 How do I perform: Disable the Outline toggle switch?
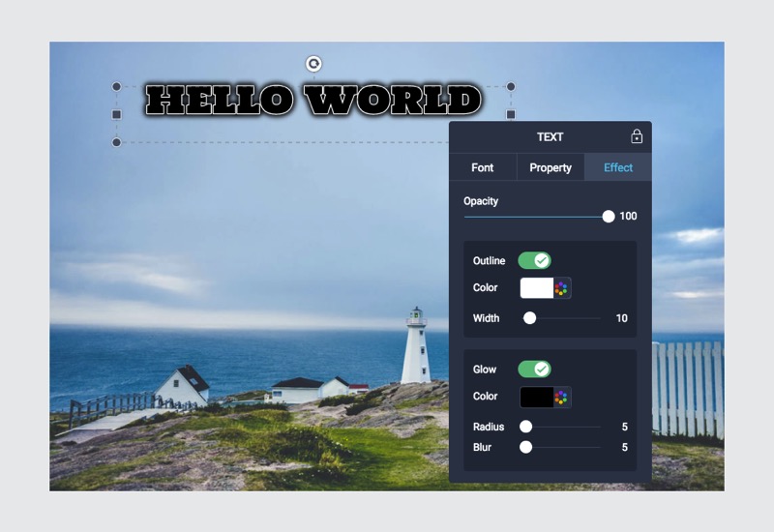point(535,260)
